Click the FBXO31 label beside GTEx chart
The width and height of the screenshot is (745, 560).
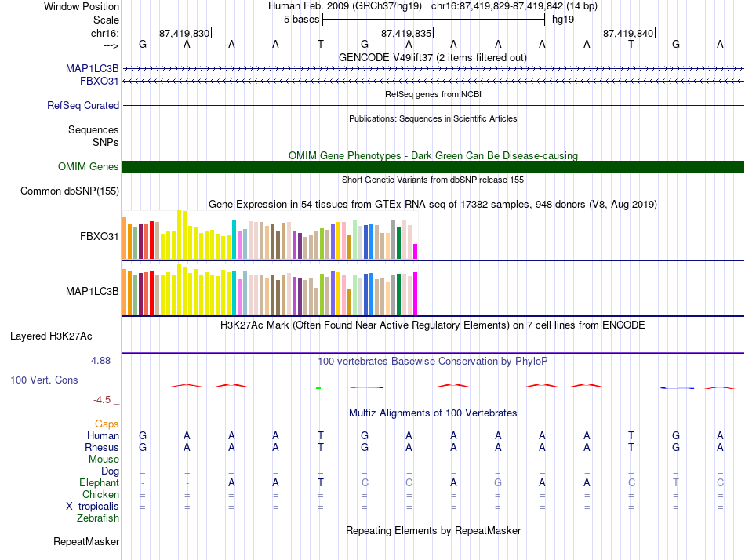click(x=100, y=236)
